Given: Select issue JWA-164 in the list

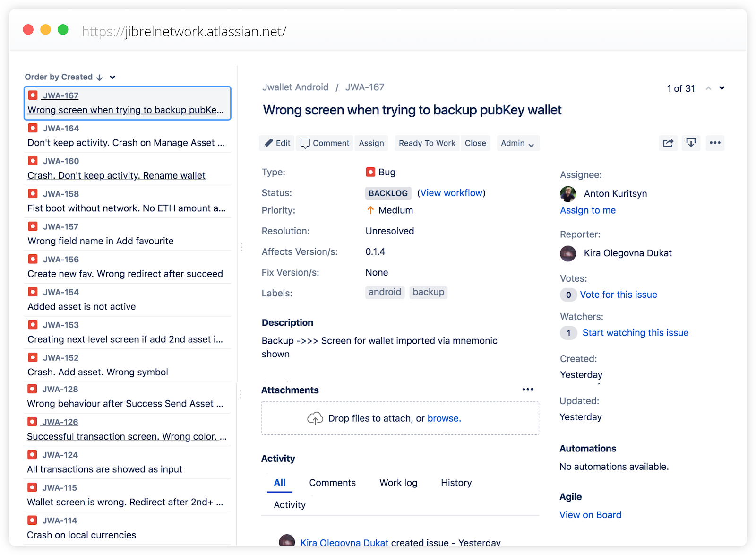Looking at the screenshot, I should tap(127, 136).
